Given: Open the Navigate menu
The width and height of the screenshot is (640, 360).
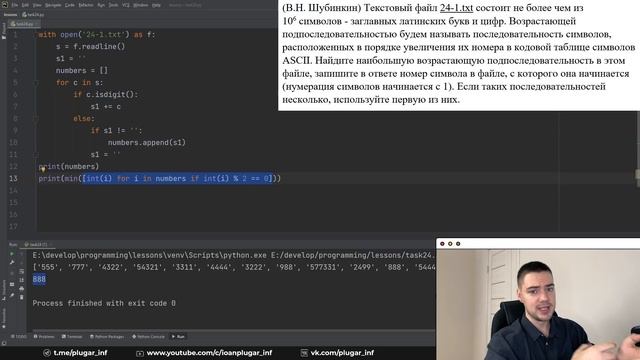Looking at the screenshot, I should [x=53, y=5].
